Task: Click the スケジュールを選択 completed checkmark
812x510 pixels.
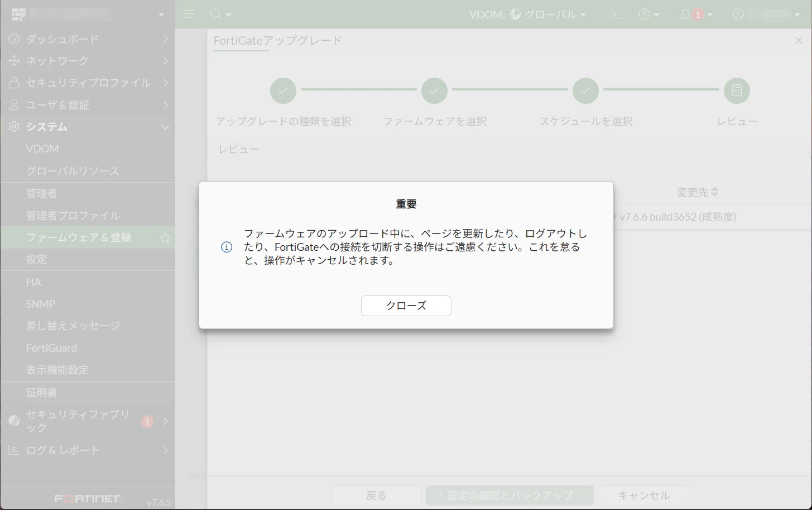Action: tap(585, 90)
